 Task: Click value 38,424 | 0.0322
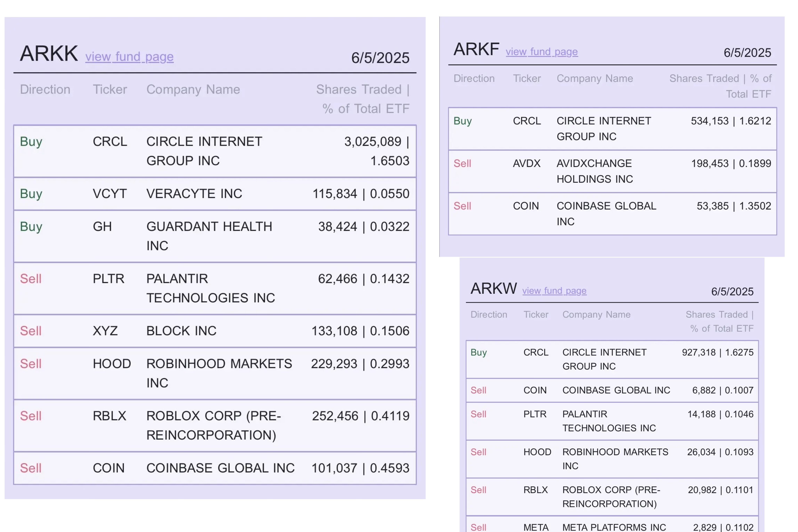click(364, 227)
